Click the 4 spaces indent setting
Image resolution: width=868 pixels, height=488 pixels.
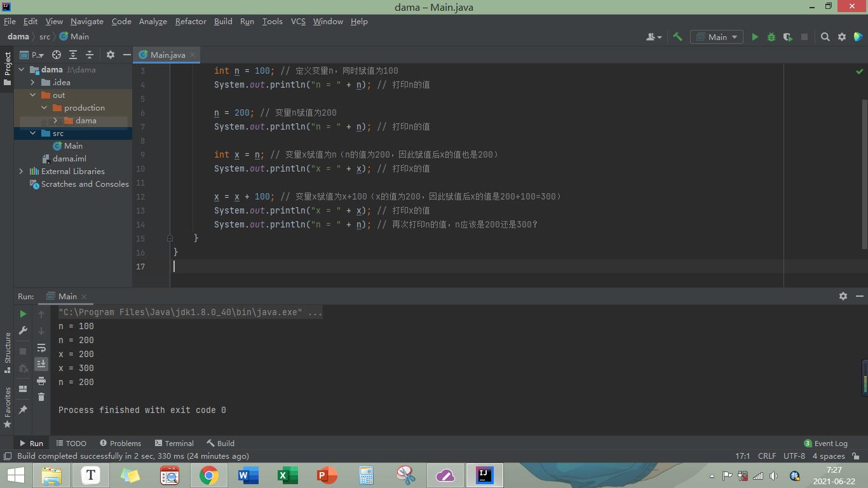tap(828, 456)
